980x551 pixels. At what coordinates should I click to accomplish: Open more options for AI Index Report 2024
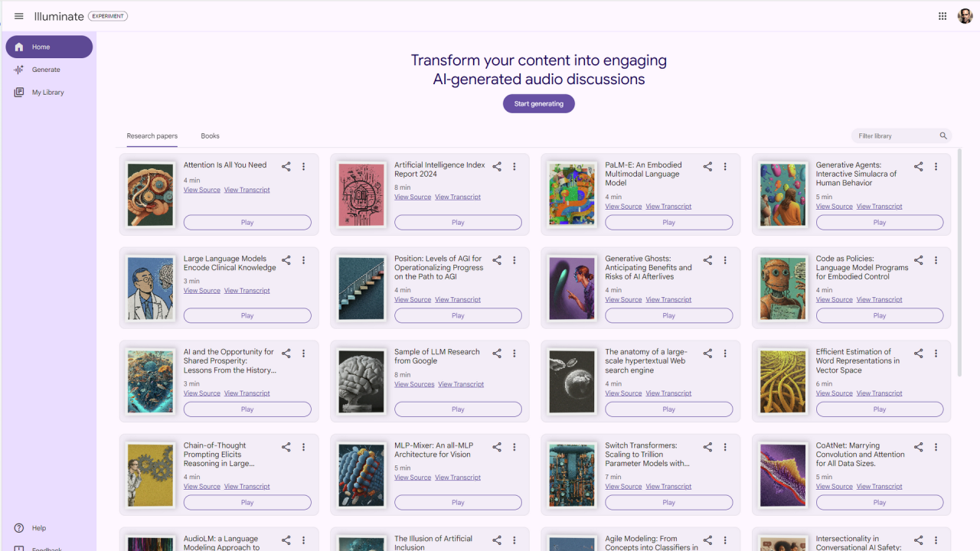point(514,167)
